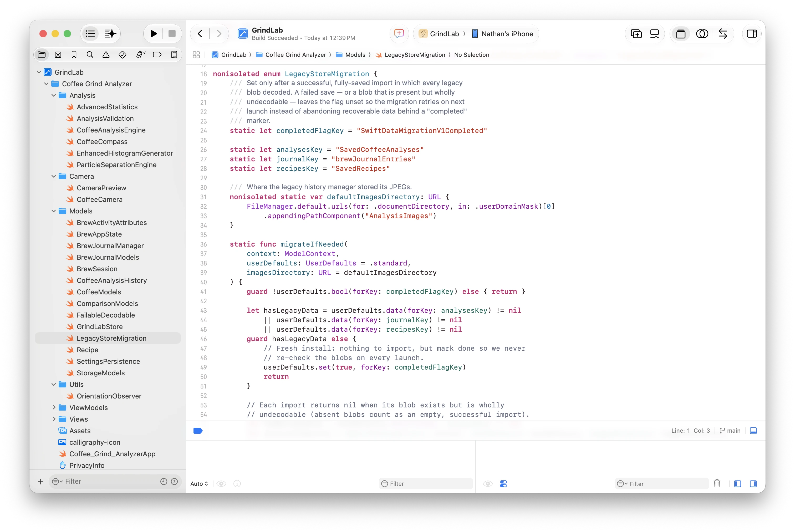Collapse the Analysis folder
795x532 pixels.
[x=54, y=95]
